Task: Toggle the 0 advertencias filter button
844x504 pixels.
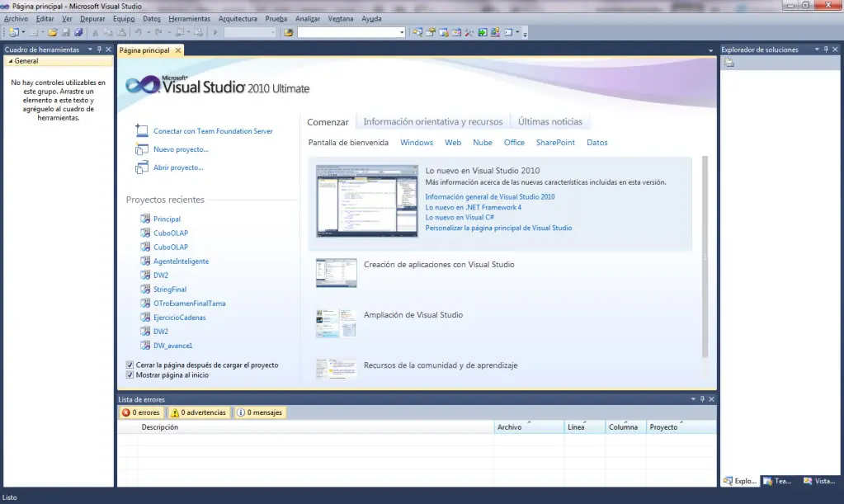Action: 199,412
